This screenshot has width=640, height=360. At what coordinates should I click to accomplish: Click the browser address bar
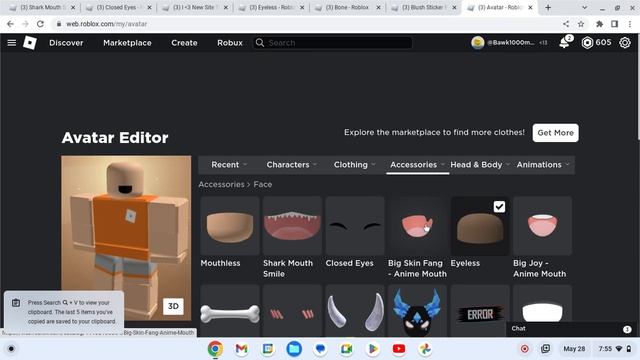point(306,24)
